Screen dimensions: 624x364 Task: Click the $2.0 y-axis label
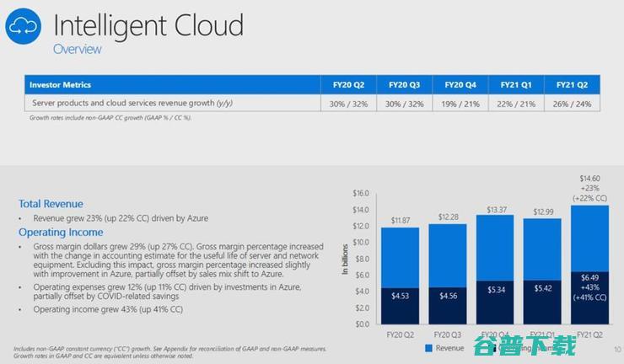coord(362,308)
